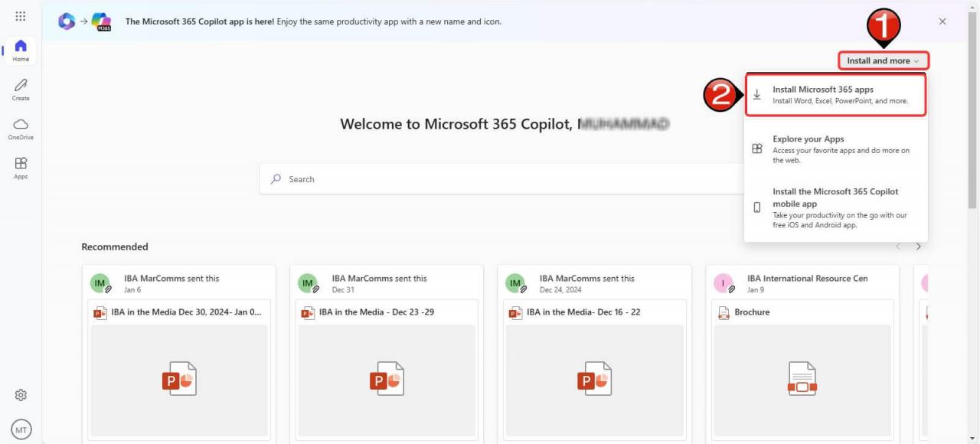Click the IM avatar on the Jan 6 card
Image resolution: width=980 pixels, height=444 pixels.
coord(100,283)
